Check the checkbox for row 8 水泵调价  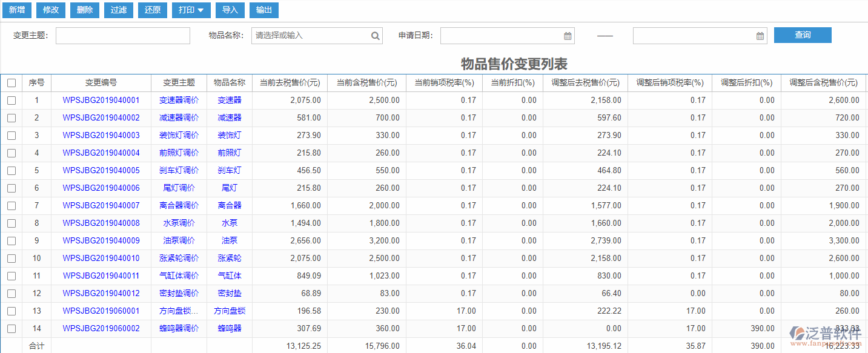pyautogui.click(x=11, y=223)
